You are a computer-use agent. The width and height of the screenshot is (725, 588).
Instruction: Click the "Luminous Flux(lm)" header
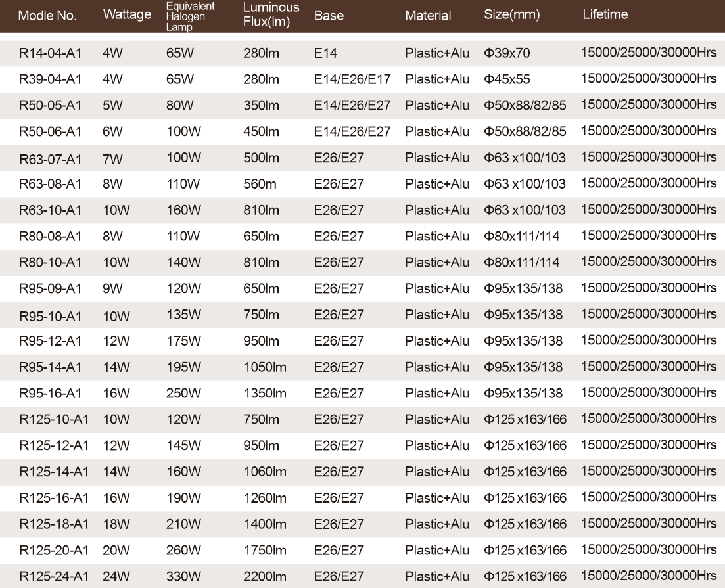point(271,14)
